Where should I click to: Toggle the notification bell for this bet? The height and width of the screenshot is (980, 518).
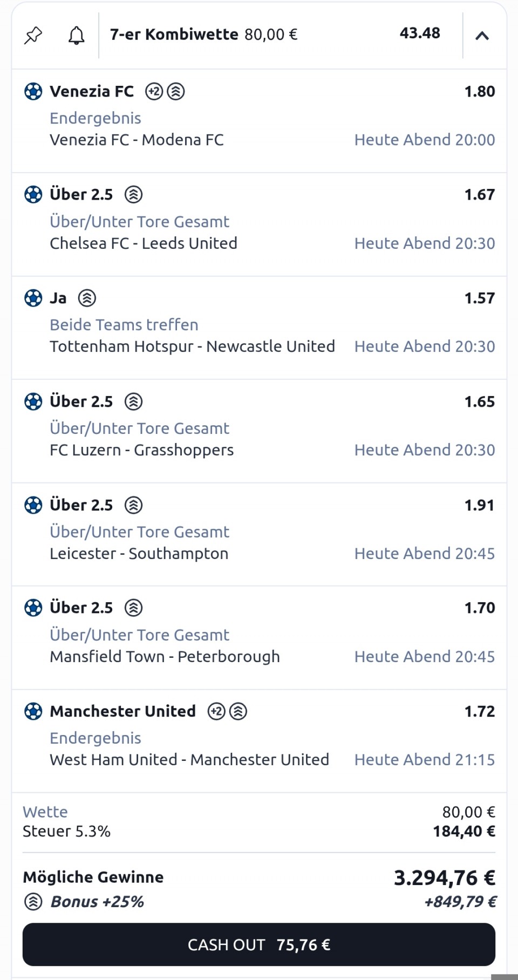pyautogui.click(x=76, y=36)
